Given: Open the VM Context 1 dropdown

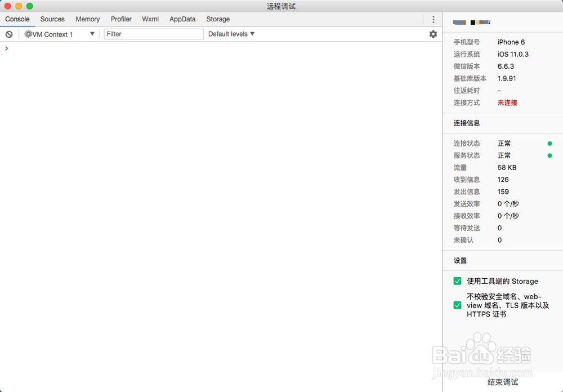Looking at the screenshot, I should pyautogui.click(x=60, y=34).
